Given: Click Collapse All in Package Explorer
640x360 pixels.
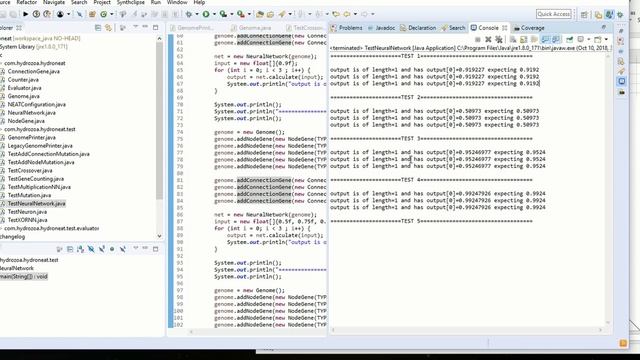Looking at the screenshot, I should tap(98, 28).
